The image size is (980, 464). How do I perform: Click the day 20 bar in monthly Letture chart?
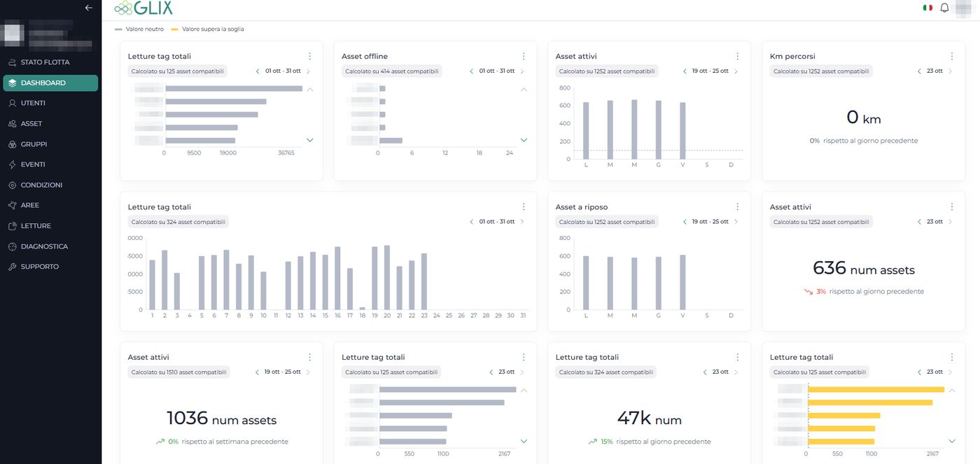387,277
